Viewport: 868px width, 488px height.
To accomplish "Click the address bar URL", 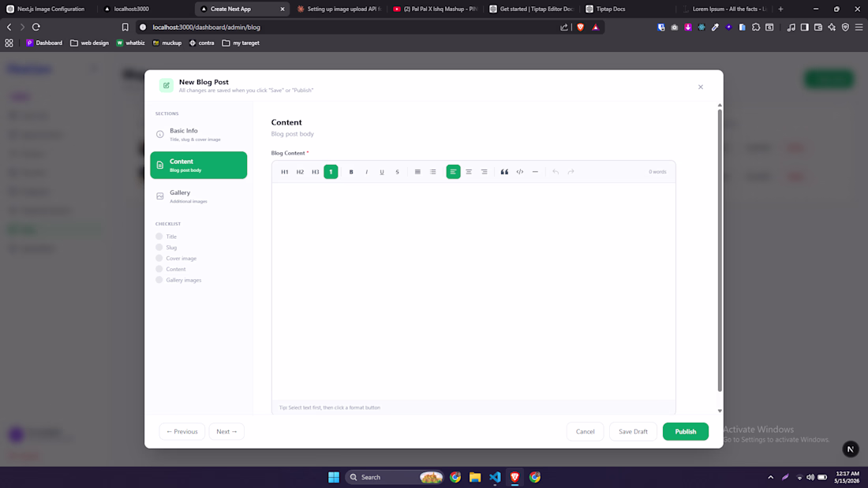I will (x=206, y=27).
